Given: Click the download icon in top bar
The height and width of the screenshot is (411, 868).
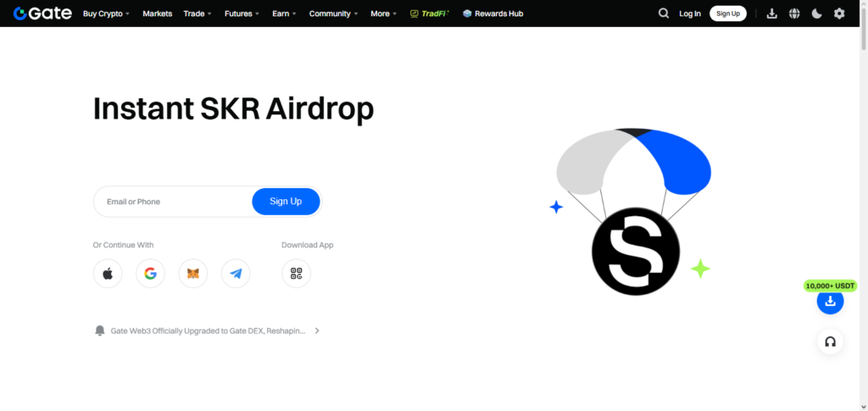Looking at the screenshot, I should pos(771,14).
